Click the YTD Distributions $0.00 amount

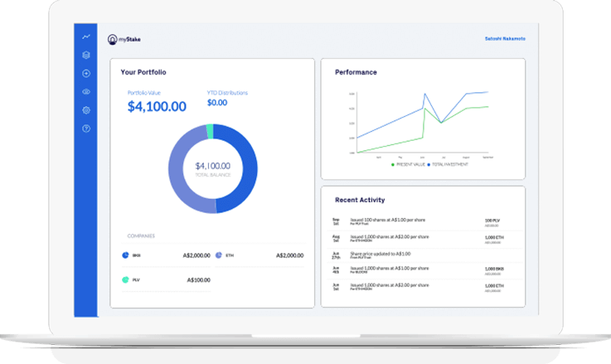click(217, 103)
